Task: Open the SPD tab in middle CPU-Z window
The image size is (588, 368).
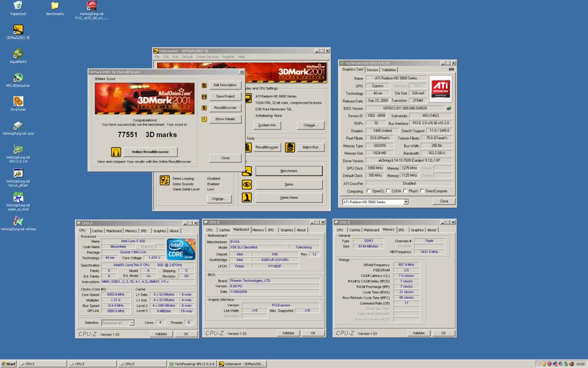Action: [271, 230]
